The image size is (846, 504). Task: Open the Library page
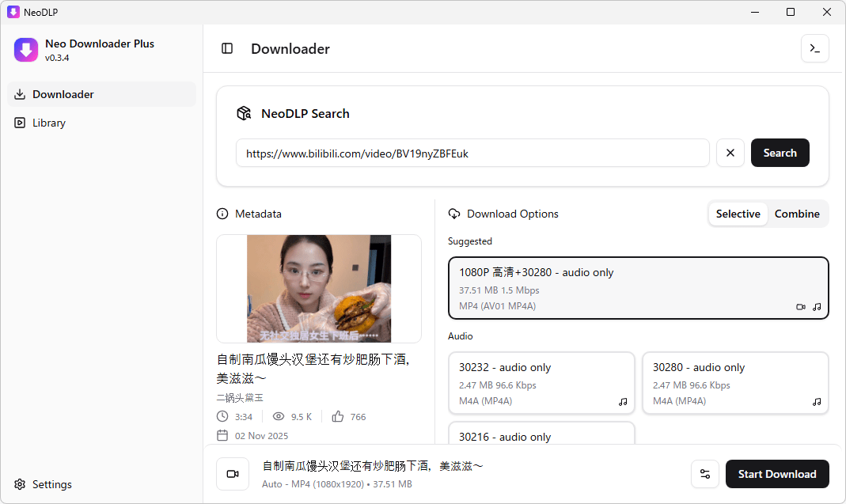point(49,123)
